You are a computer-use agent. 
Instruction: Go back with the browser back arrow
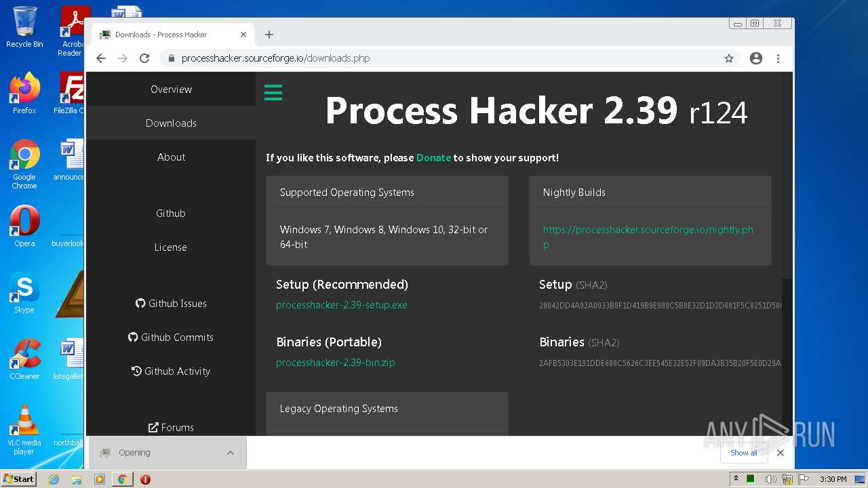[x=101, y=58]
